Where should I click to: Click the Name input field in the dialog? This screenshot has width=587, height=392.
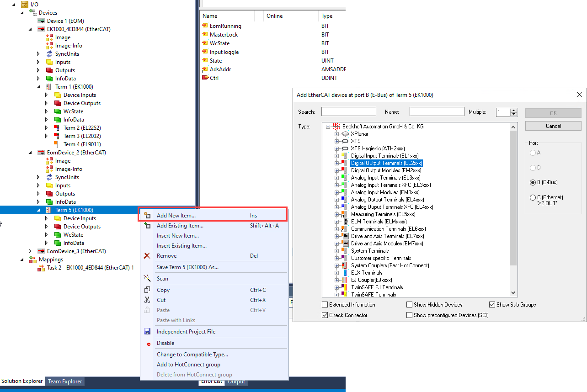(437, 112)
